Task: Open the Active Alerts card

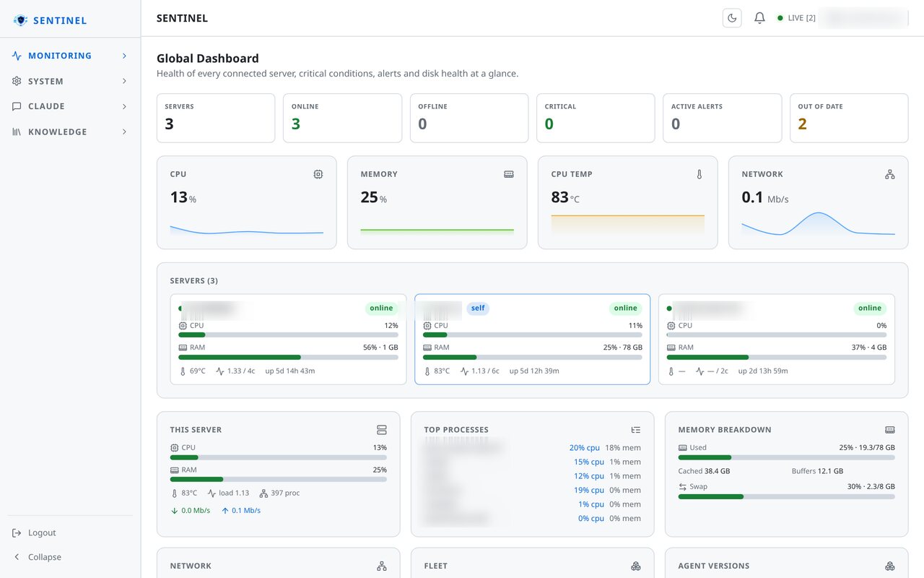Action: (723, 118)
